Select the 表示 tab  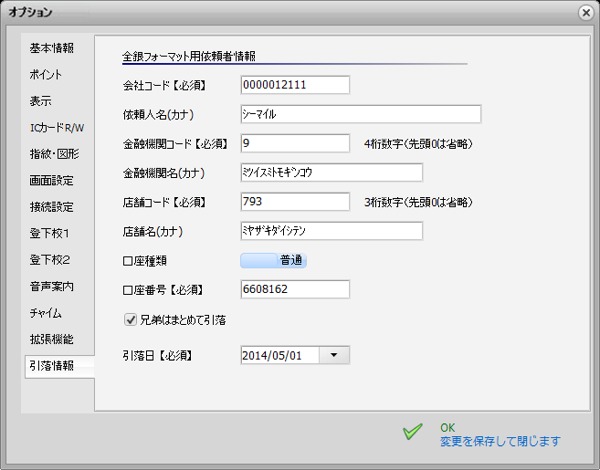coord(41,101)
